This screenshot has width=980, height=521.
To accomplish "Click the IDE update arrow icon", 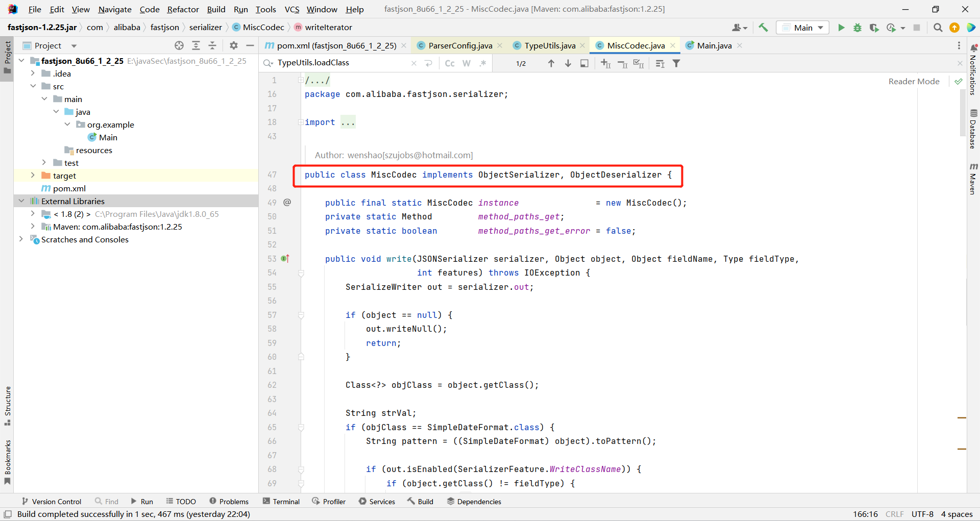I will (x=954, y=28).
